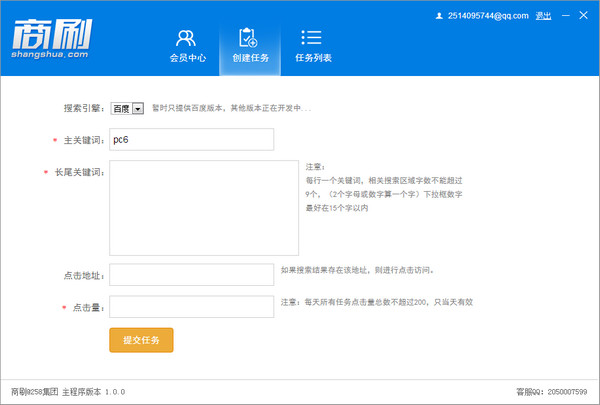Focus the 主关键词 field containing pc6

coord(191,140)
